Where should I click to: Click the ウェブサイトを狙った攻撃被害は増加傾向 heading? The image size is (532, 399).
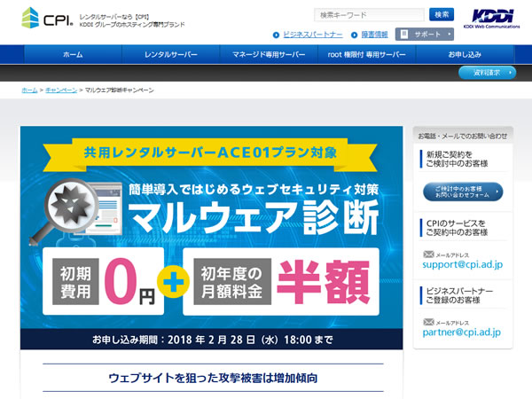[213, 378]
